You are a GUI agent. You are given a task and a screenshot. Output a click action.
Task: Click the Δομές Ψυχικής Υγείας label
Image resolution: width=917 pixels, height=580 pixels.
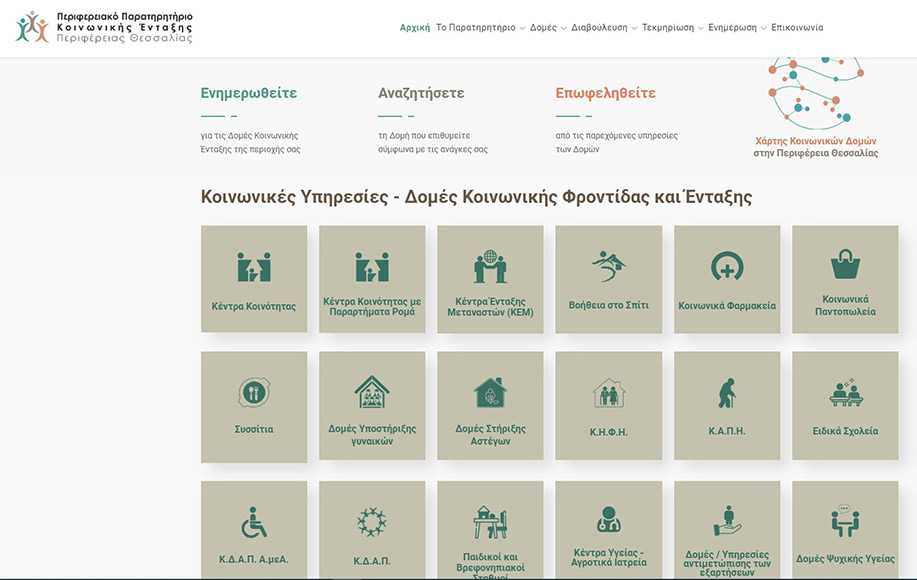(x=845, y=558)
